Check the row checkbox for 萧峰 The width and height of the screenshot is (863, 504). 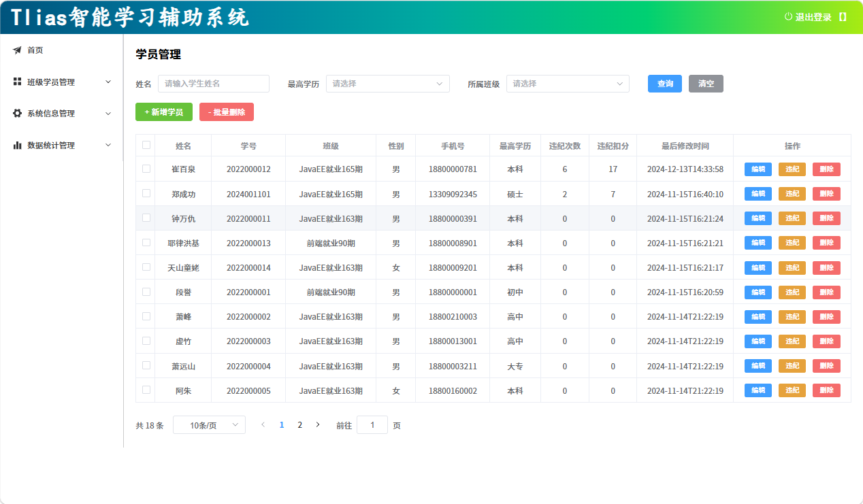[x=146, y=316]
